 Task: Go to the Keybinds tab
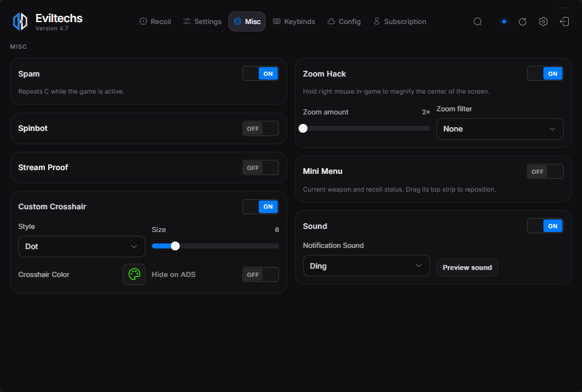coord(294,21)
